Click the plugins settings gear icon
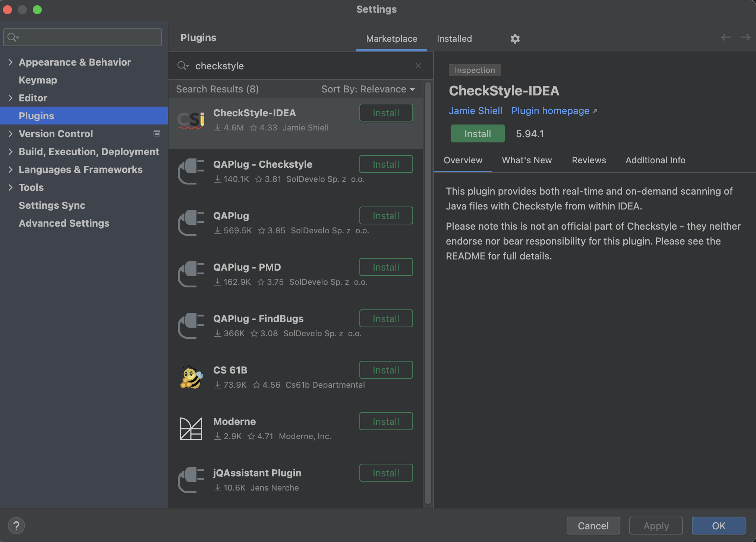 pos(515,39)
